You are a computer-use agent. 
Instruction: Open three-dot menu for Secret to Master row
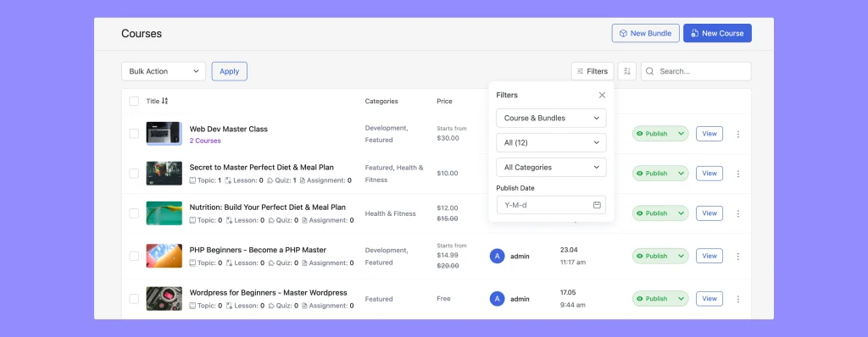coord(738,174)
